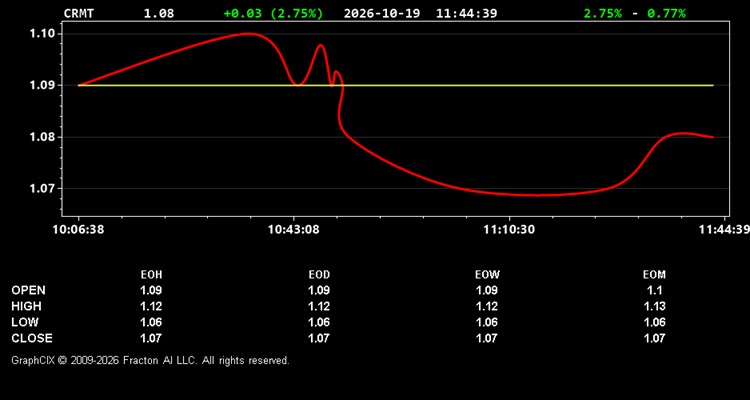Click the green 0.77% value at top right
This screenshot has height=400, width=750.
[666, 13]
